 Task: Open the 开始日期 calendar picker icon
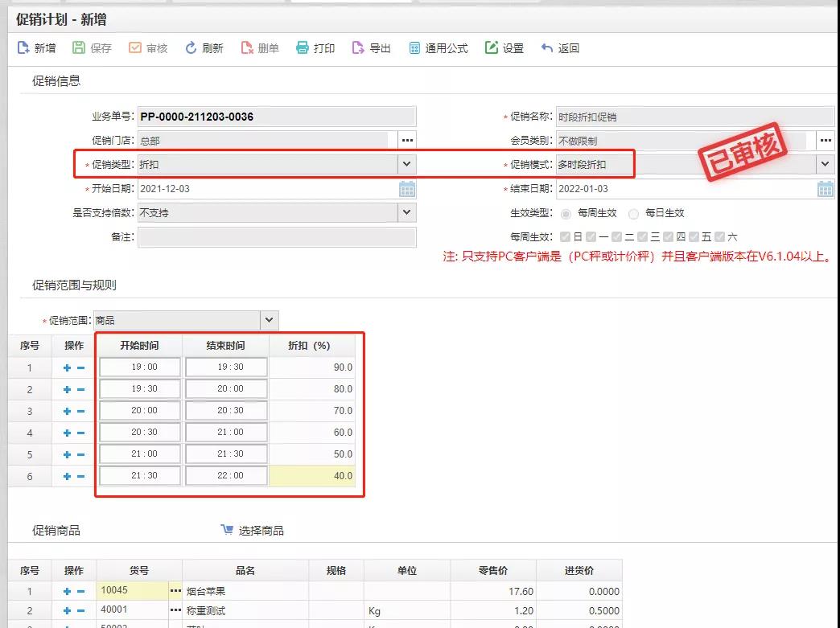pyautogui.click(x=407, y=189)
